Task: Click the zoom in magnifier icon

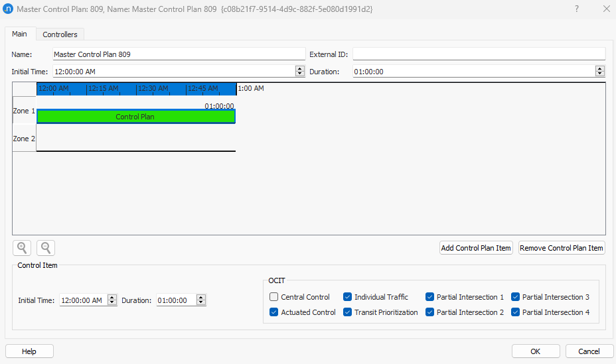Action: coord(22,248)
